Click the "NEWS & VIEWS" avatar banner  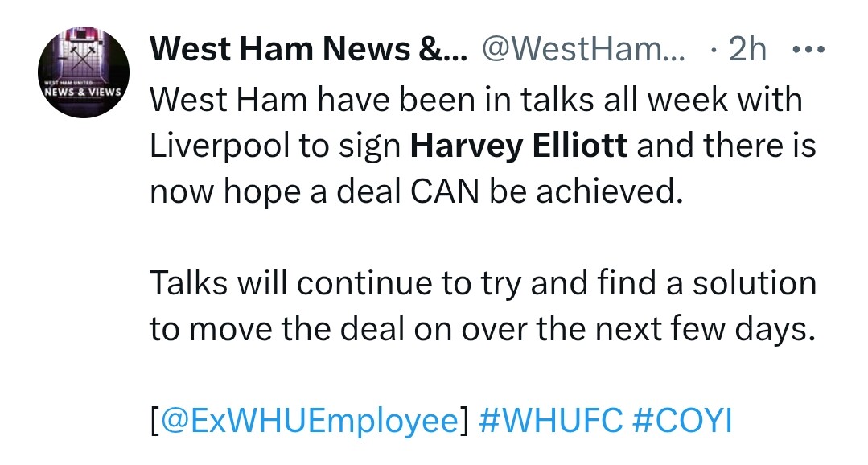point(80,91)
